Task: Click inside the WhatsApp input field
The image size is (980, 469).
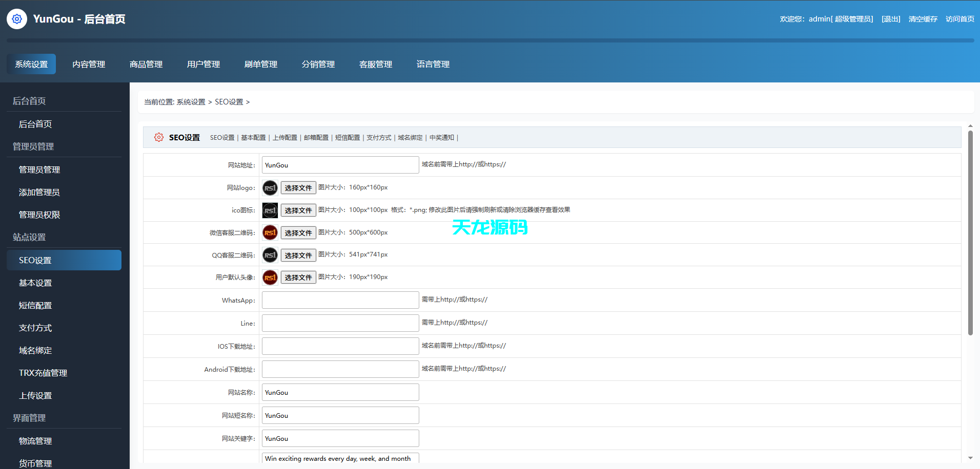Action: 340,300
